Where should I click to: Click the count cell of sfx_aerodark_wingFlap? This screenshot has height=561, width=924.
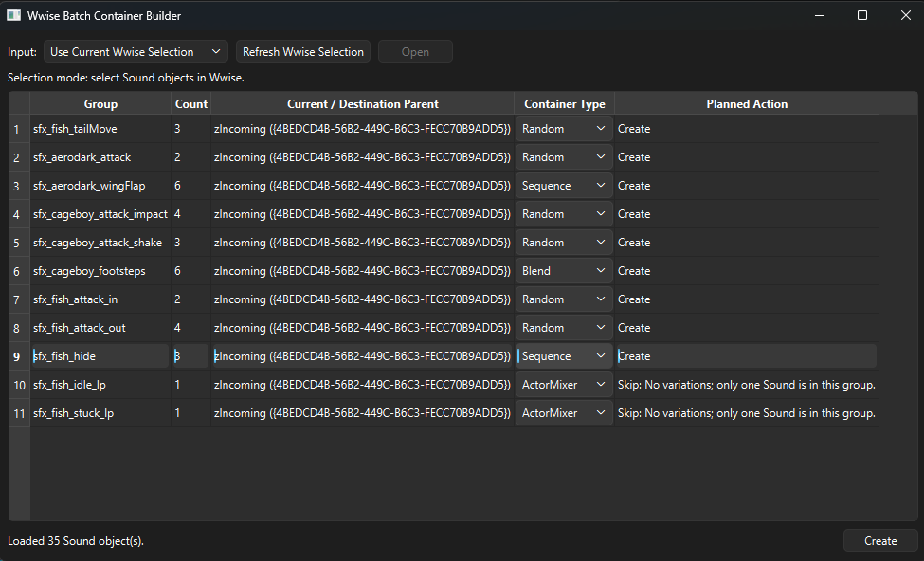point(190,185)
